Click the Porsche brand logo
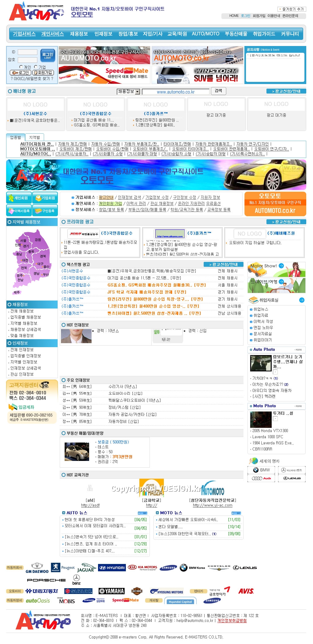The height and width of the screenshot is (644, 313). (46, 580)
